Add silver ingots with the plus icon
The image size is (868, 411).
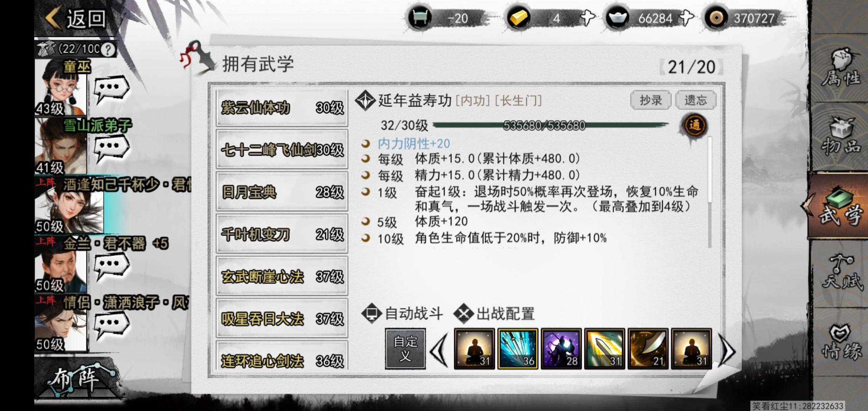click(x=686, y=18)
